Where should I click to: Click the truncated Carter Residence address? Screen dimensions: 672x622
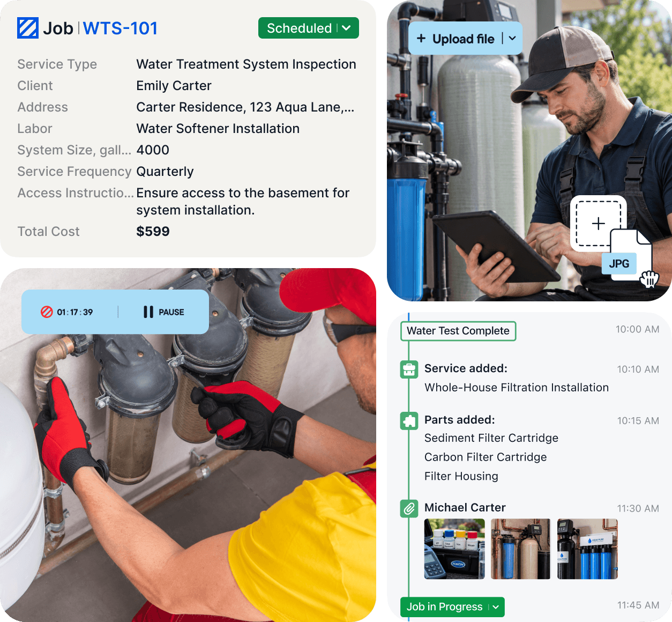245,107
